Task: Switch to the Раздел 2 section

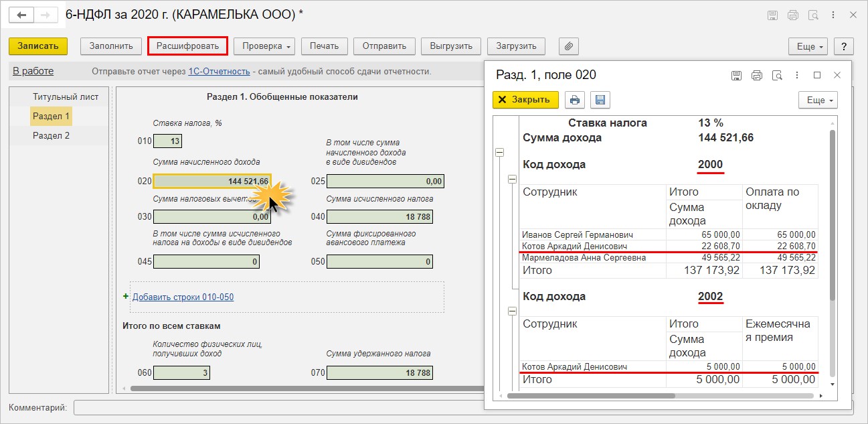Action: pyautogui.click(x=52, y=135)
